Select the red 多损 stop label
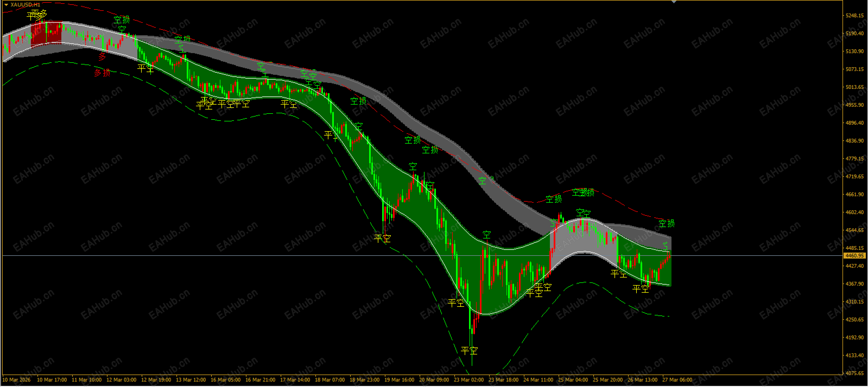Image resolution: width=868 pixels, height=387 pixels. [x=102, y=73]
